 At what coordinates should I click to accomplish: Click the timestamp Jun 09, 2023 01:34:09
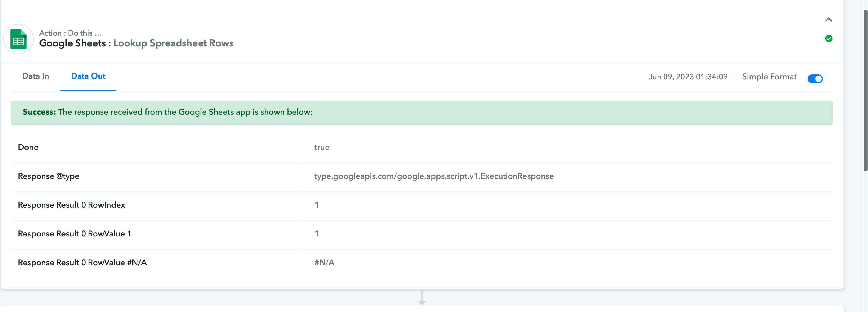click(688, 77)
